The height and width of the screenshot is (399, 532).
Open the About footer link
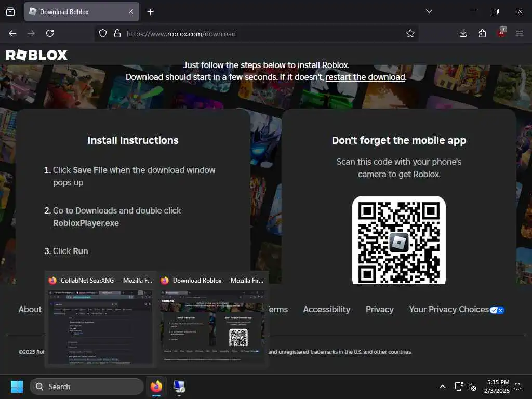click(30, 309)
